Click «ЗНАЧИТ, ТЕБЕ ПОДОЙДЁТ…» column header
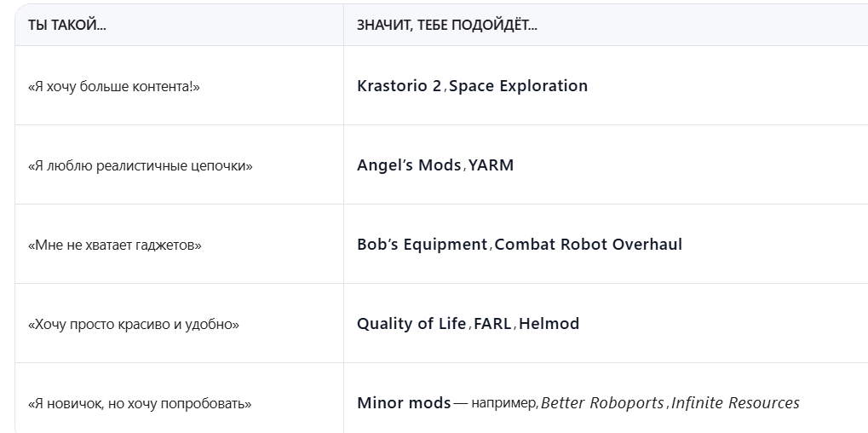The width and height of the screenshot is (868, 433). tap(447, 25)
